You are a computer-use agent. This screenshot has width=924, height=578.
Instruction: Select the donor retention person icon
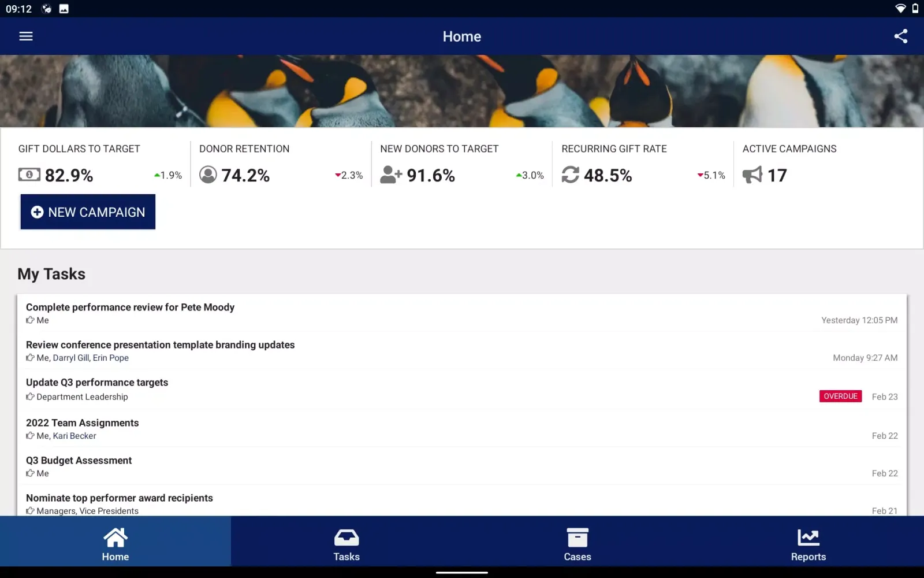point(208,175)
